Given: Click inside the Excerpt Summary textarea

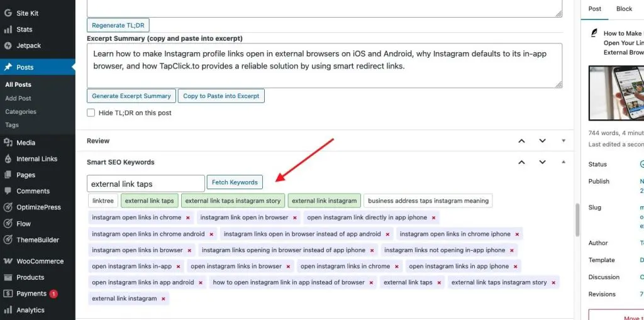Looking at the screenshot, I should pos(325,66).
